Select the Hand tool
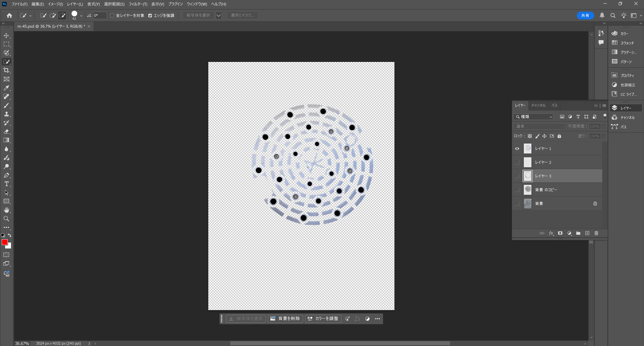 6,210
